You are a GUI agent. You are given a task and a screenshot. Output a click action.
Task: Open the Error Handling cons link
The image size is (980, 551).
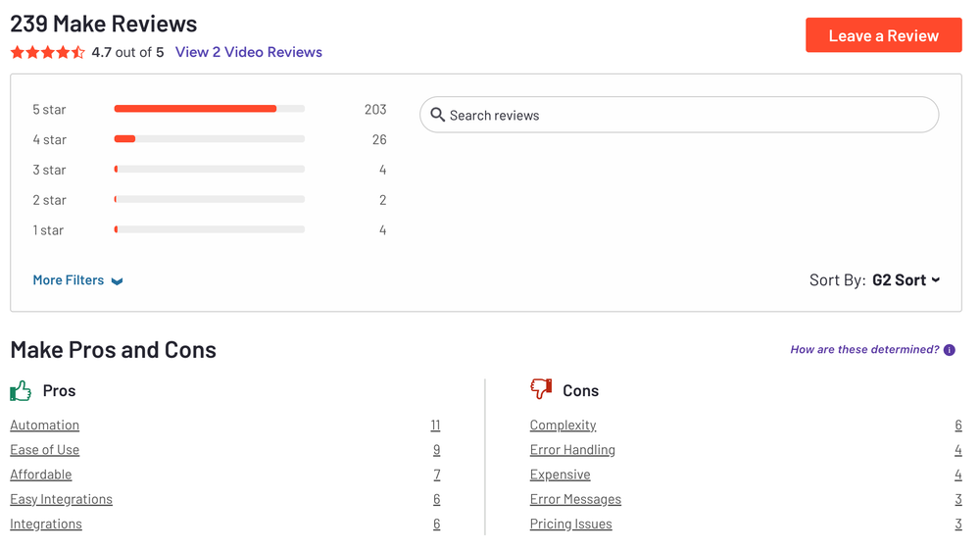[572, 450]
